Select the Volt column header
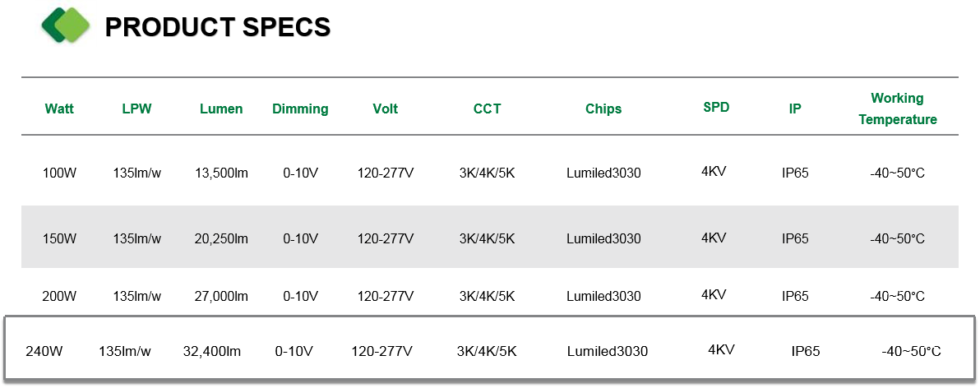 385,109
